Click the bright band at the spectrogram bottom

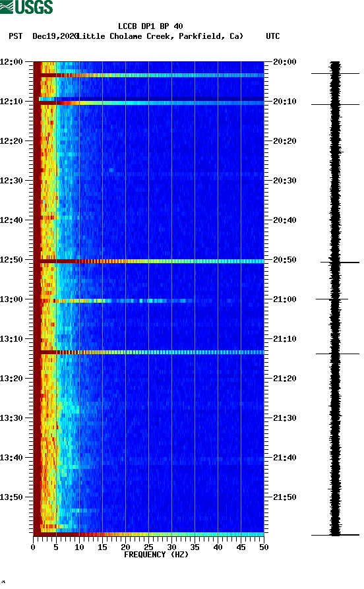point(149,534)
